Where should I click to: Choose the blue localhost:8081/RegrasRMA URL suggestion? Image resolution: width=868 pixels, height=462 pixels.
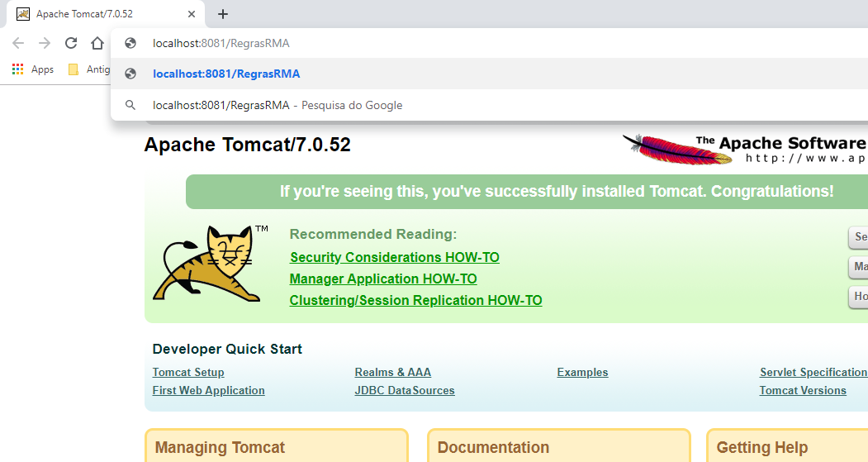(490, 74)
